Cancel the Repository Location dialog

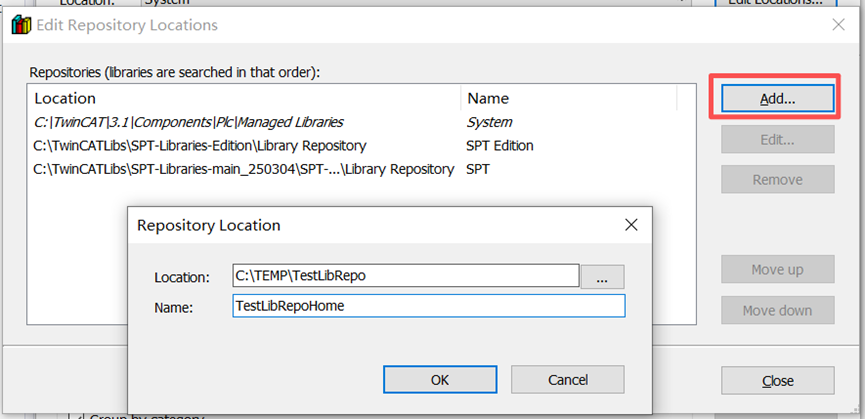[567, 380]
